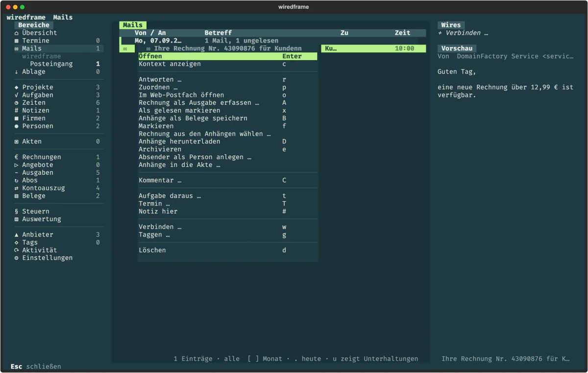Click the diamond icon beside Projekte
The width and height of the screenshot is (588, 373).
tap(17, 87)
